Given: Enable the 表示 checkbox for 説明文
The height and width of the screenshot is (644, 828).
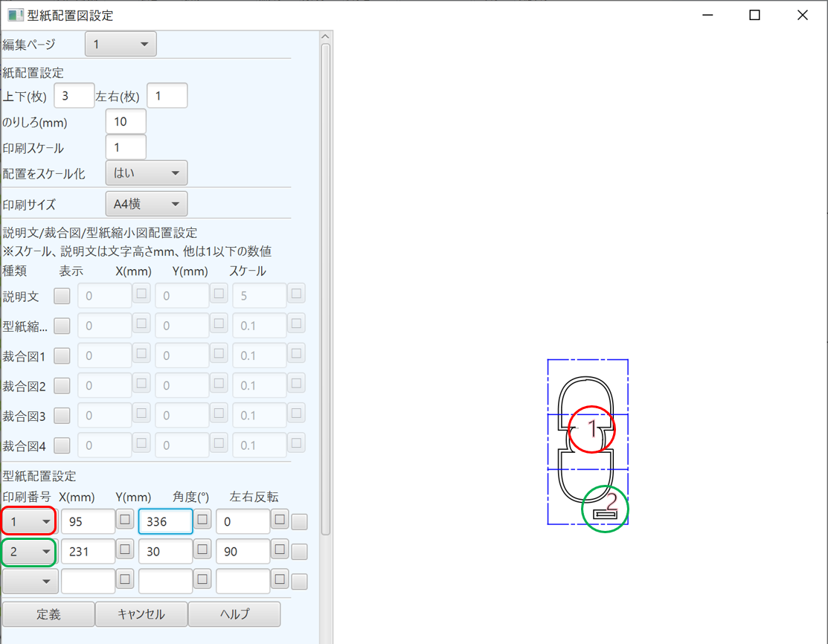Looking at the screenshot, I should point(61,295).
